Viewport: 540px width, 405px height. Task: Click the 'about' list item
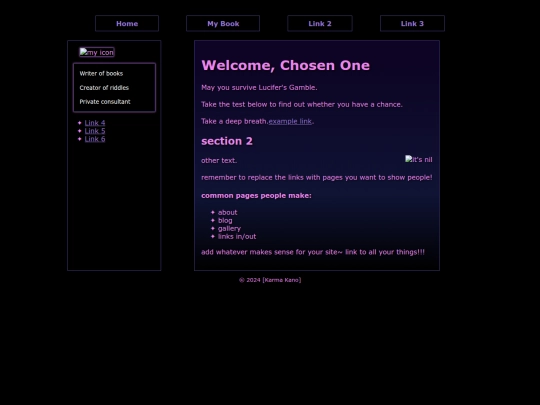227,212
